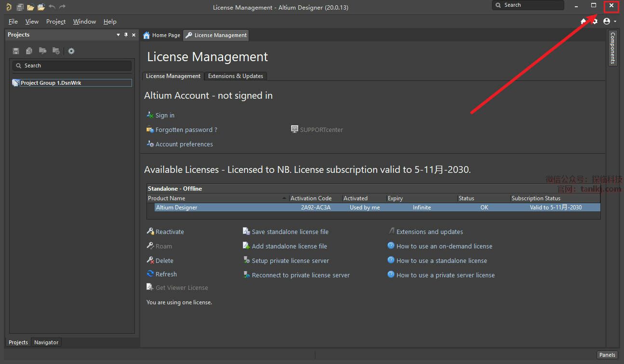Pin the Projects panel
624x364 pixels.
pyautogui.click(x=126, y=35)
